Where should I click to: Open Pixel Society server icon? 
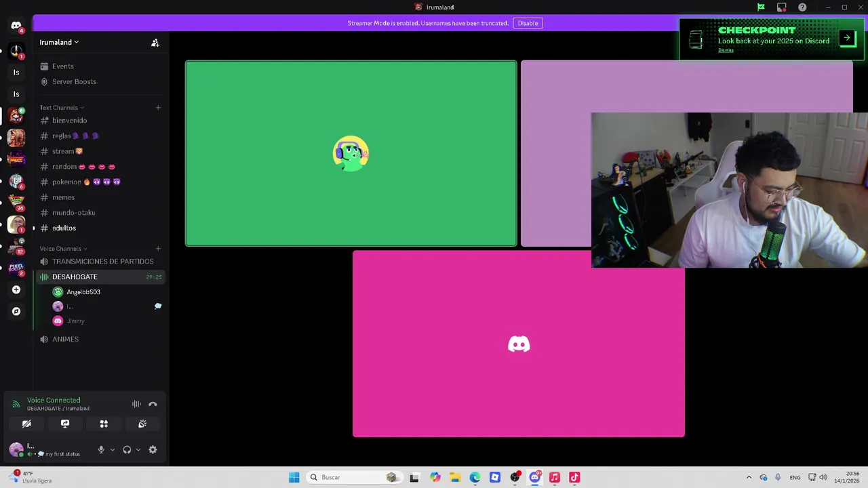(16, 268)
